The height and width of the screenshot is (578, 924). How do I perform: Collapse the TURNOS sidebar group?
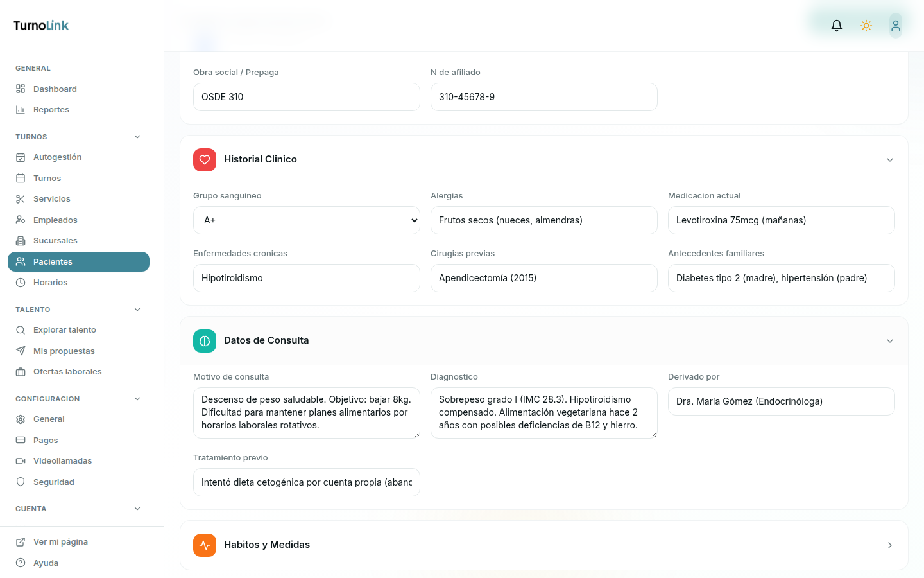tap(137, 137)
